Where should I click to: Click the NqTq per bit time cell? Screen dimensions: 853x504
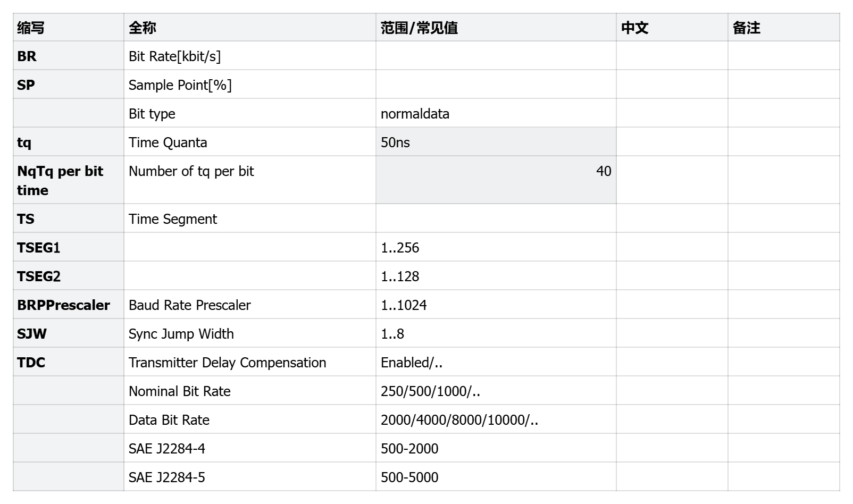pos(68,180)
